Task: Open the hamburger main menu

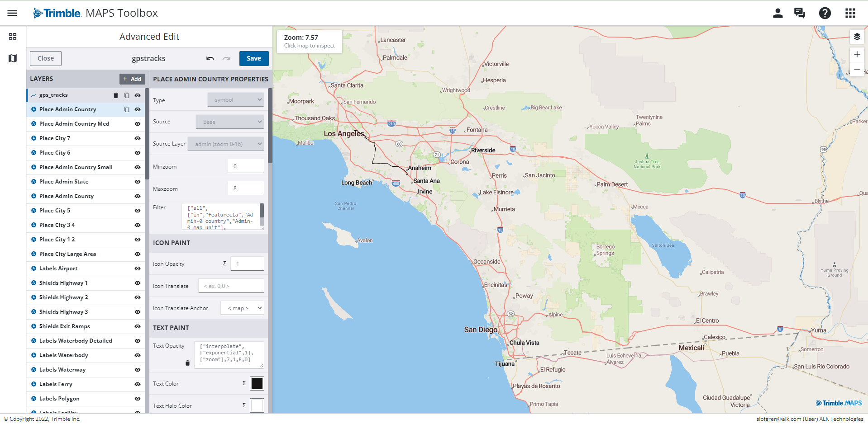Action: pos(12,13)
